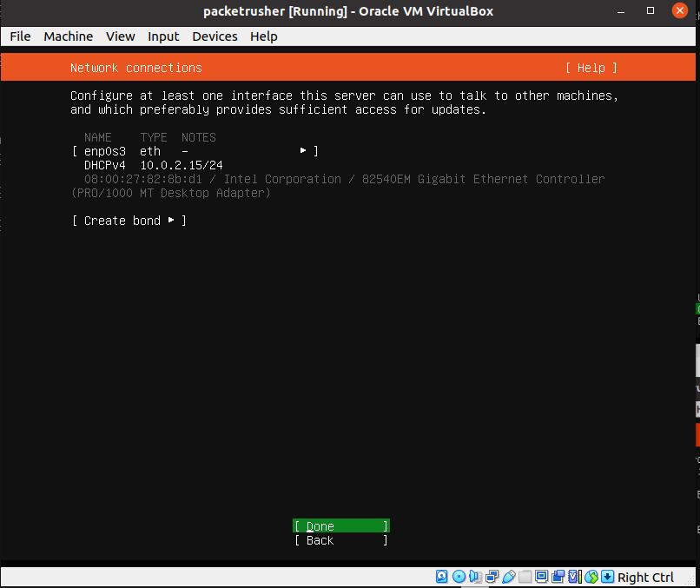Open the Input menu
The width and height of the screenshot is (700, 588).
[x=163, y=36]
